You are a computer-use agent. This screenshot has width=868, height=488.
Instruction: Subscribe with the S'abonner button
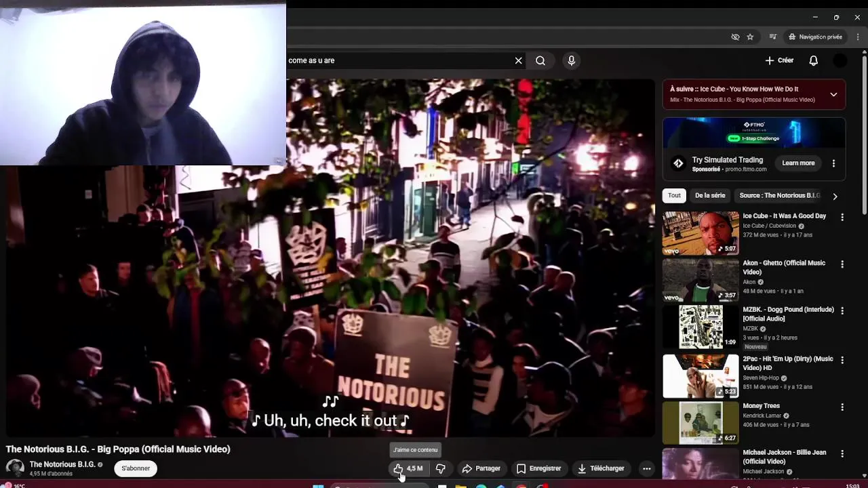click(136, 468)
